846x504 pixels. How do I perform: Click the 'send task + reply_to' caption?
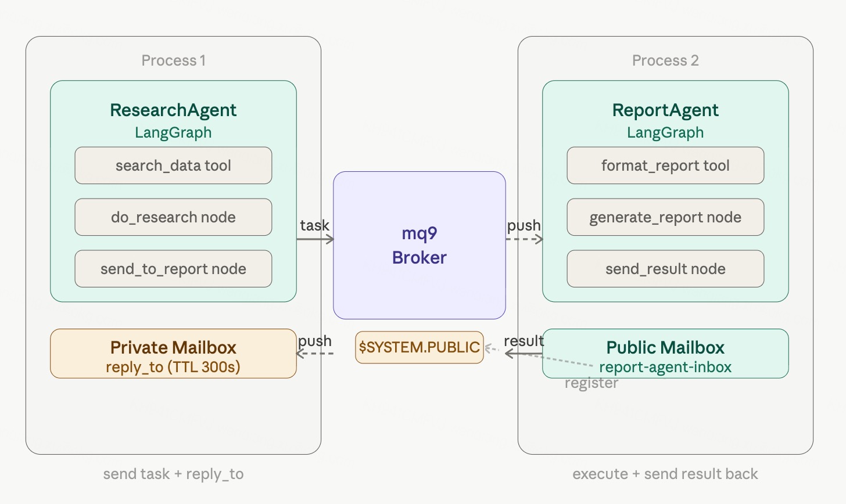(x=173, y=474)
